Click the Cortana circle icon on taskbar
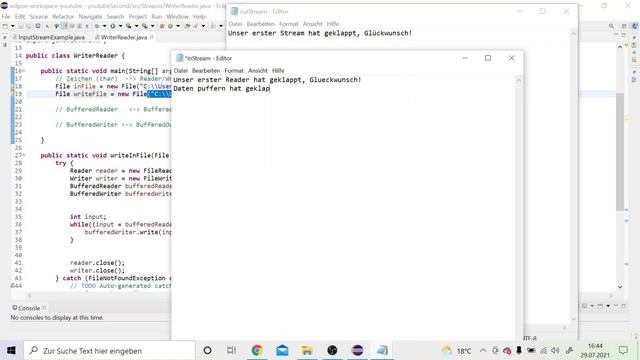The height and width of the screenshot is (360, 640). (207, 350)
